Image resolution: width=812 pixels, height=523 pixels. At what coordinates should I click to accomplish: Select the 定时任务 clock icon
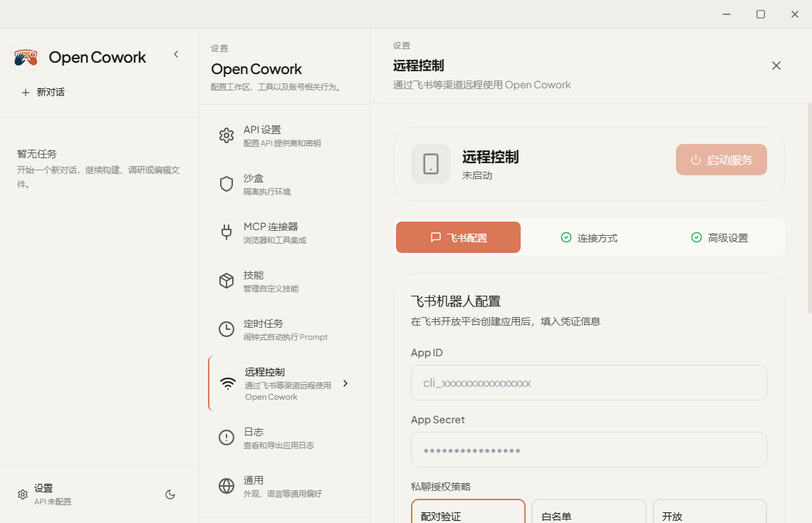pyautogui.click(x=227, y=328)
